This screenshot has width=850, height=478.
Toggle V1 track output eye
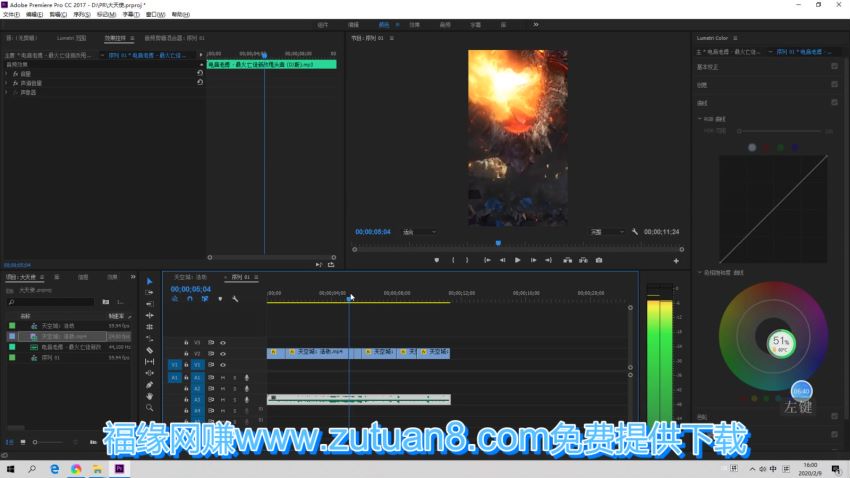point(223,365)
